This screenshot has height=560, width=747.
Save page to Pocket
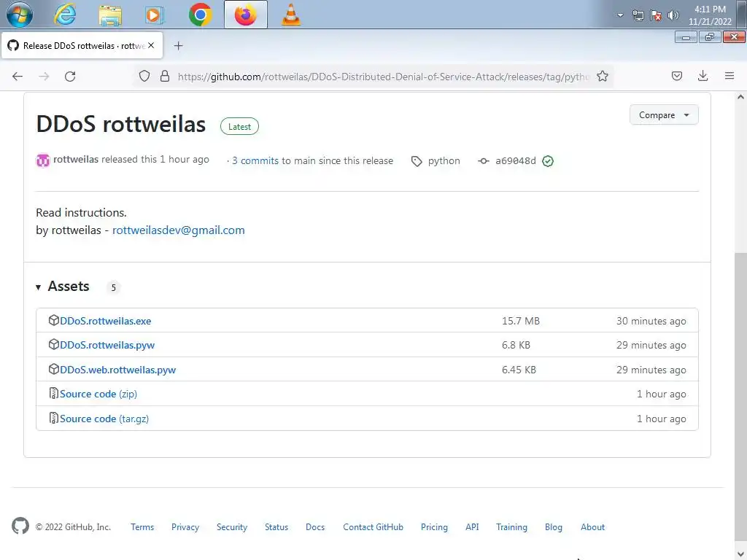tap(676, 76)
